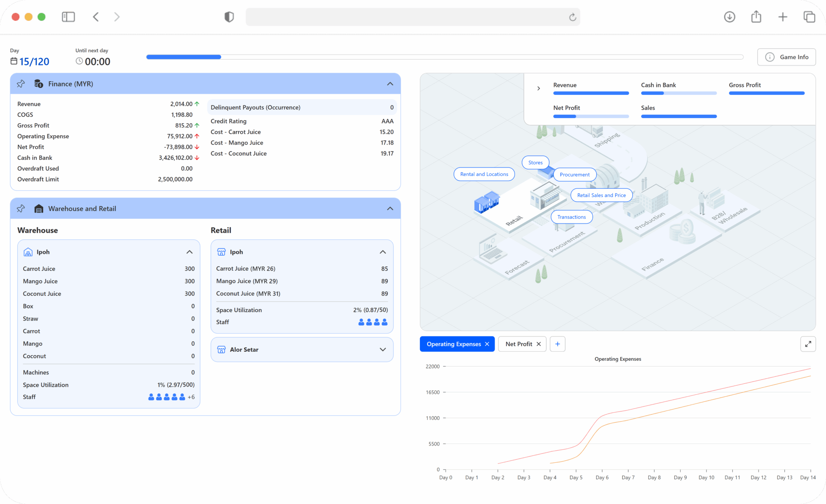The image size is (826, 504).
Task: Add a new chart with plus button
Action: tap(558, 344)
